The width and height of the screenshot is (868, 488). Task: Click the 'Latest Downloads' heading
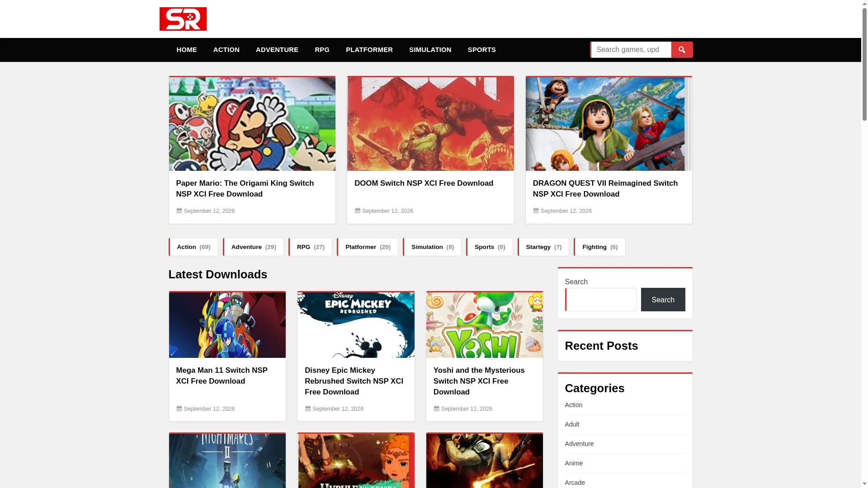[218, 274]
